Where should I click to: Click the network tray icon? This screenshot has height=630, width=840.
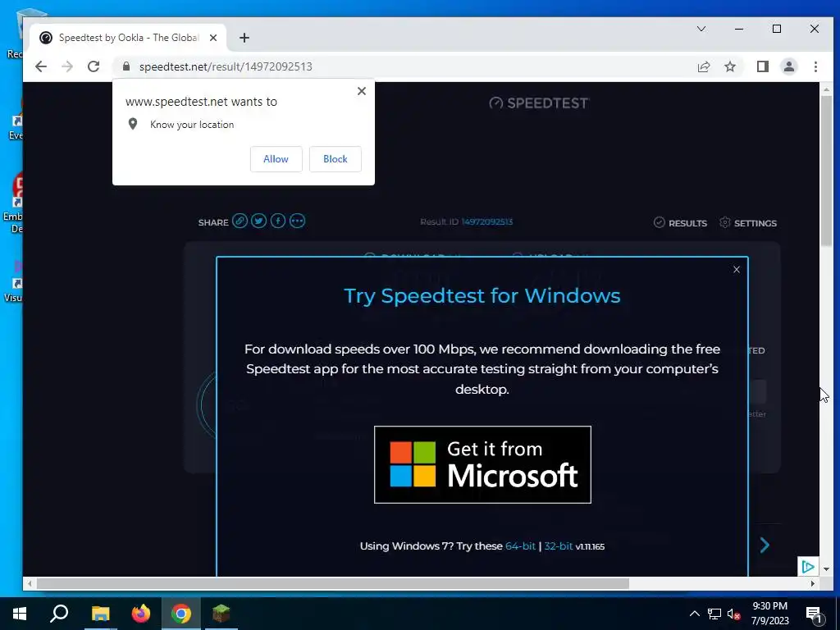pyautogui.click(x=714, y=614)
